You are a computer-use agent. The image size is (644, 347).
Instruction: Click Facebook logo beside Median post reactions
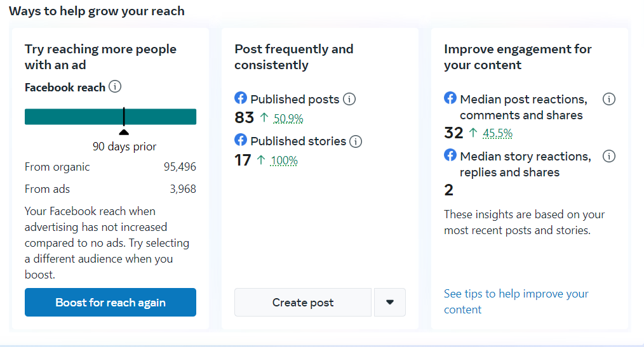point(450,98)
